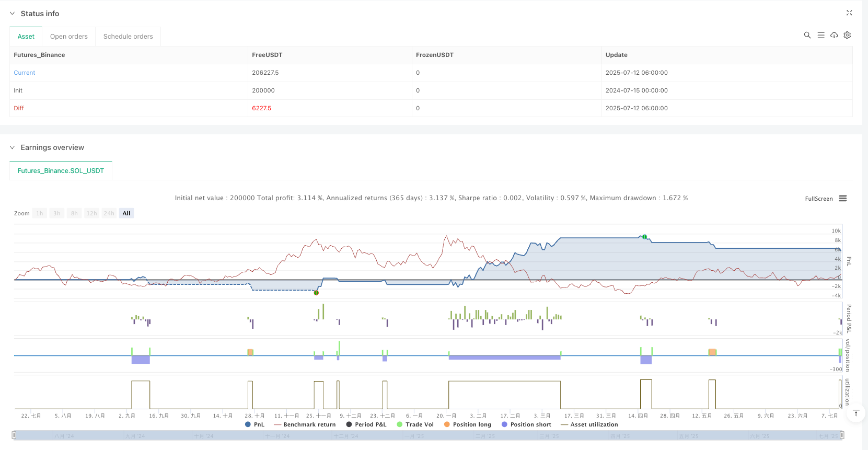Click the cloud download icon
The width and height of the screenshot is (868, 450).
click(834, 35)
